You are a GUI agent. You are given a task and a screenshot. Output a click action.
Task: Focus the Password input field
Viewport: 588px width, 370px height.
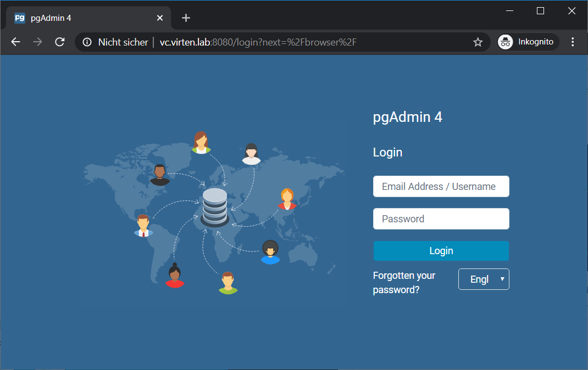coord(441,218)
